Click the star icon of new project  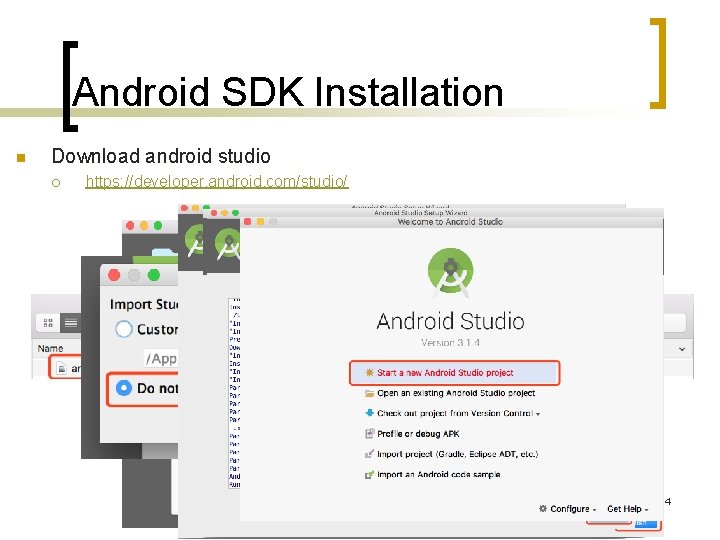click(369, 372)
